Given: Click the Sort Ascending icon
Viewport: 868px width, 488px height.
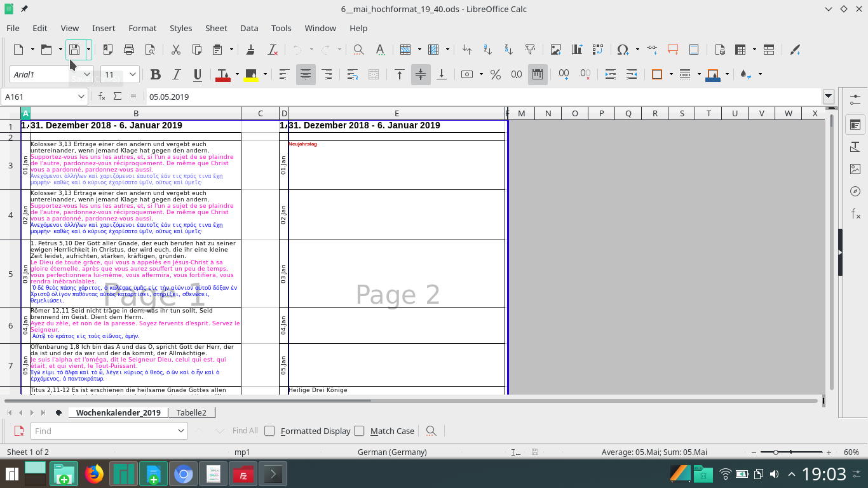Looking at the screenshot, I should [x=487, y=50].
